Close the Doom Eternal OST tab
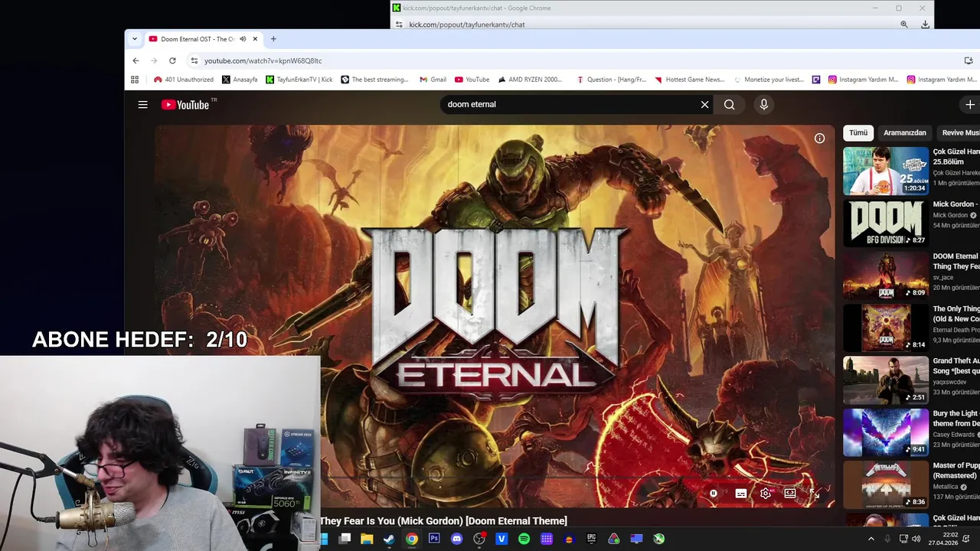This screenshot has height=551, width=980. click(x=255, y=39)
